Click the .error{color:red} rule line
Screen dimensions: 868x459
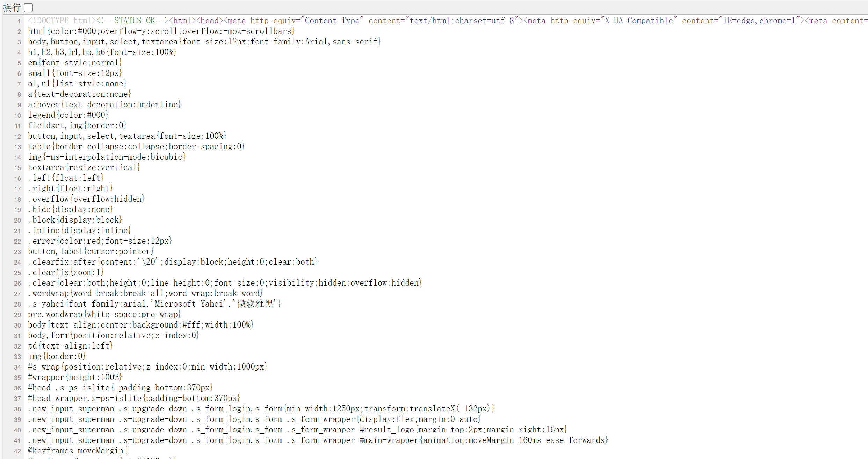(x=100, y=241)
